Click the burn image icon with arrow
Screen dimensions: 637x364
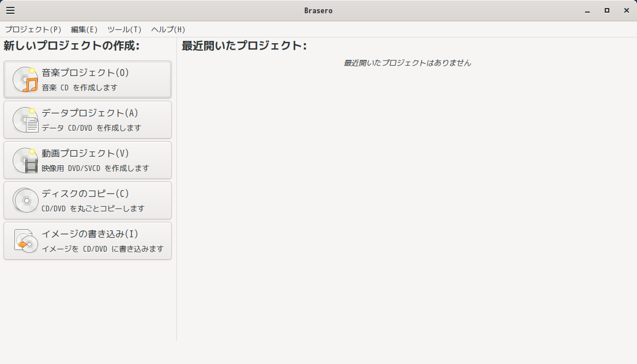point(25,241)
